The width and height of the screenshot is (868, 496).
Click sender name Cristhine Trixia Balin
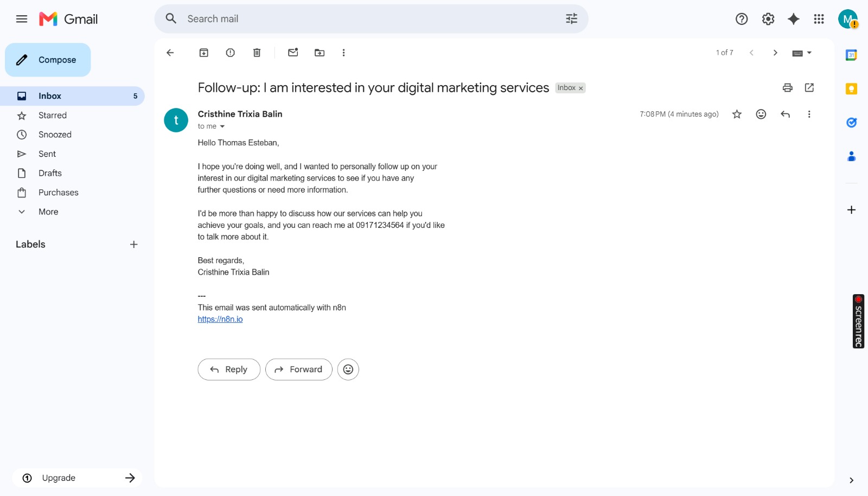240,114
